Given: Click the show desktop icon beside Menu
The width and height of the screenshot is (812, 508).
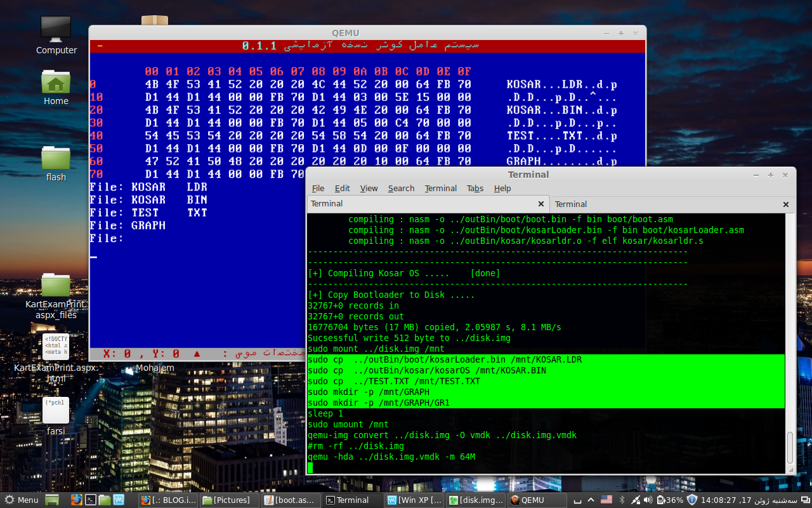Looking at the screenshot, I should coord(52,500).
